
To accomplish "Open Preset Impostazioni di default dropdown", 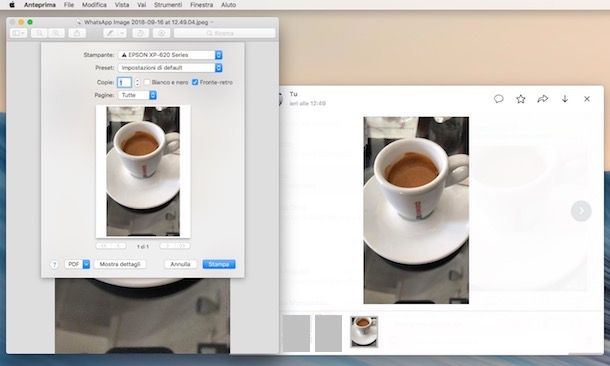I will [170, 68].
